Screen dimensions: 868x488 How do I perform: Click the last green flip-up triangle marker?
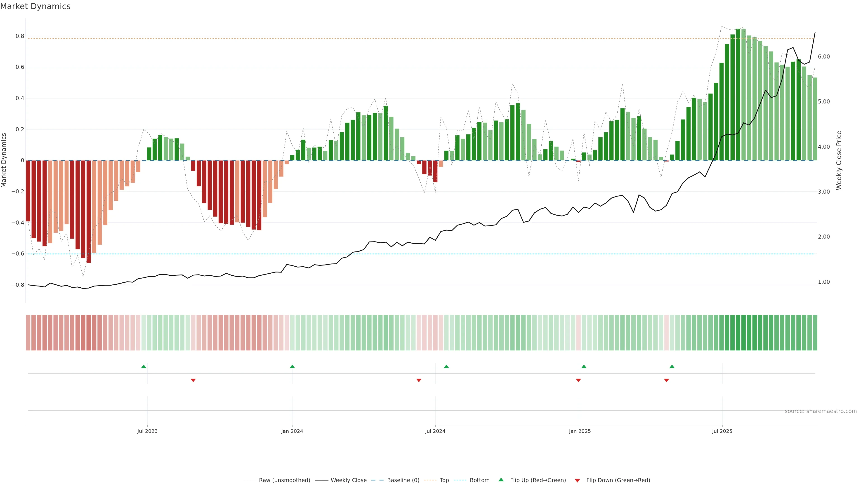click(x=672, y=366)
